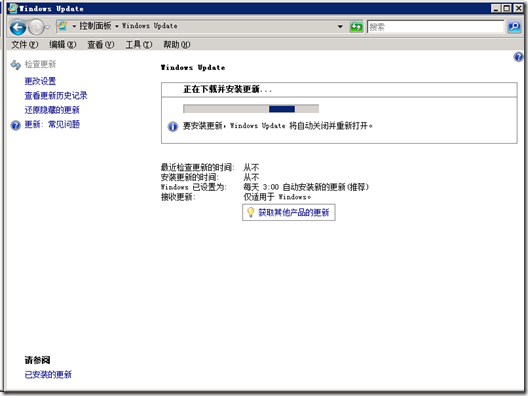Click 获取其他产品的更新 button
Screen dimensions: 528x396
click(289, 212)
